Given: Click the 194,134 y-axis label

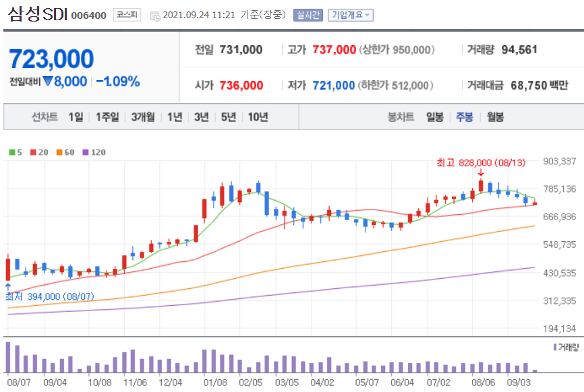Looking at the screenshot, I should pos(560,329).
